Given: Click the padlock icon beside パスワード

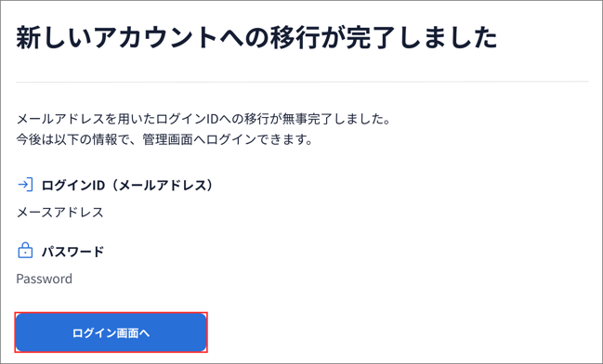Looking at the screenshot, I should click(x=25, y=251).
